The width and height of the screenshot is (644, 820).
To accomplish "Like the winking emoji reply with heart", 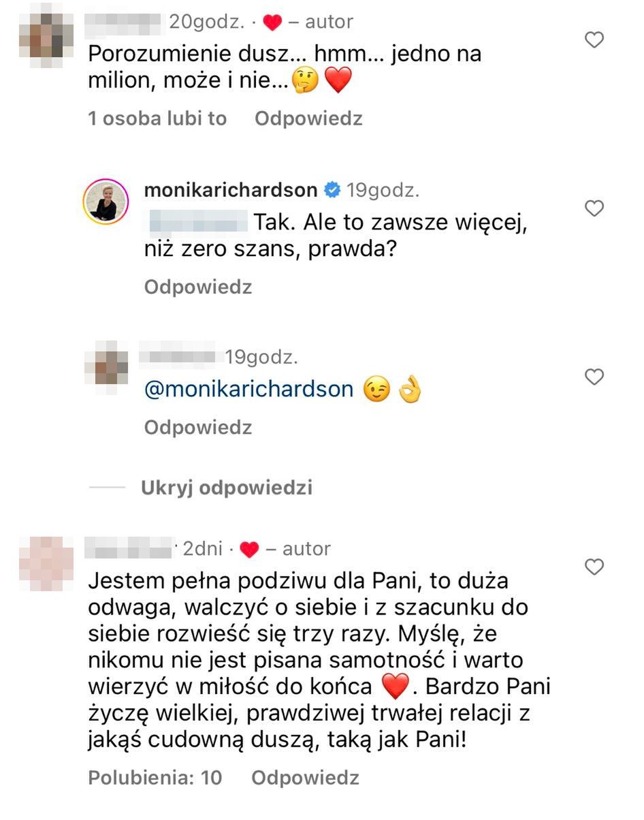I will point(594,377).
